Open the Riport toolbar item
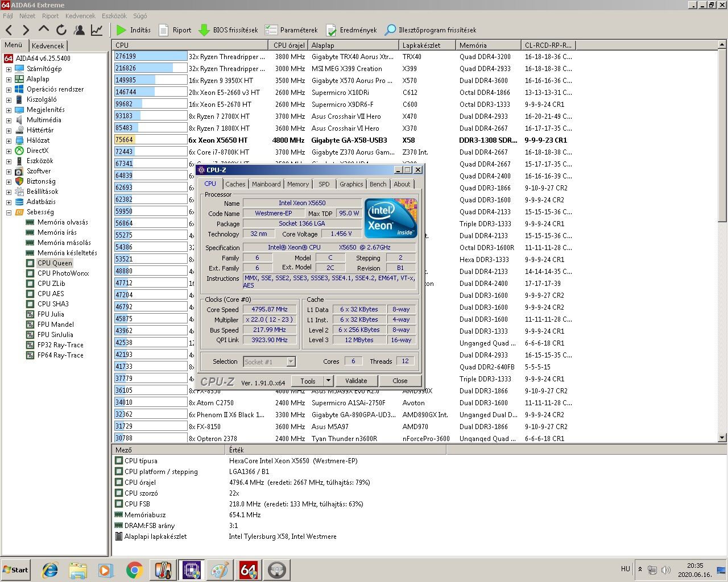This screenshot has width=728, height=582. (175, 30)
